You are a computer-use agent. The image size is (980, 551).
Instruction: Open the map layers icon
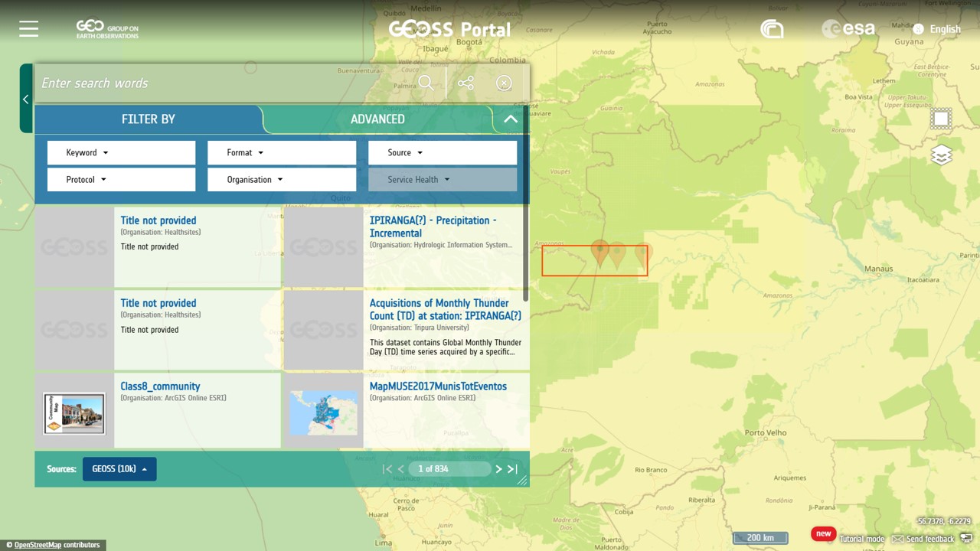[x=941, y=155]
